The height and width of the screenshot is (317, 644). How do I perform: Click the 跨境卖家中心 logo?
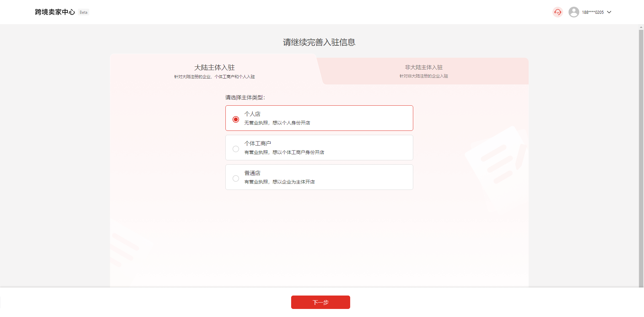pyautogui.click(x=55, y=12)
